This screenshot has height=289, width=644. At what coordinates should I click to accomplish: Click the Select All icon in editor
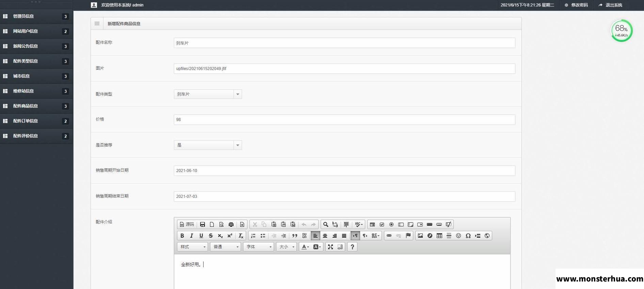click(346, 224)
